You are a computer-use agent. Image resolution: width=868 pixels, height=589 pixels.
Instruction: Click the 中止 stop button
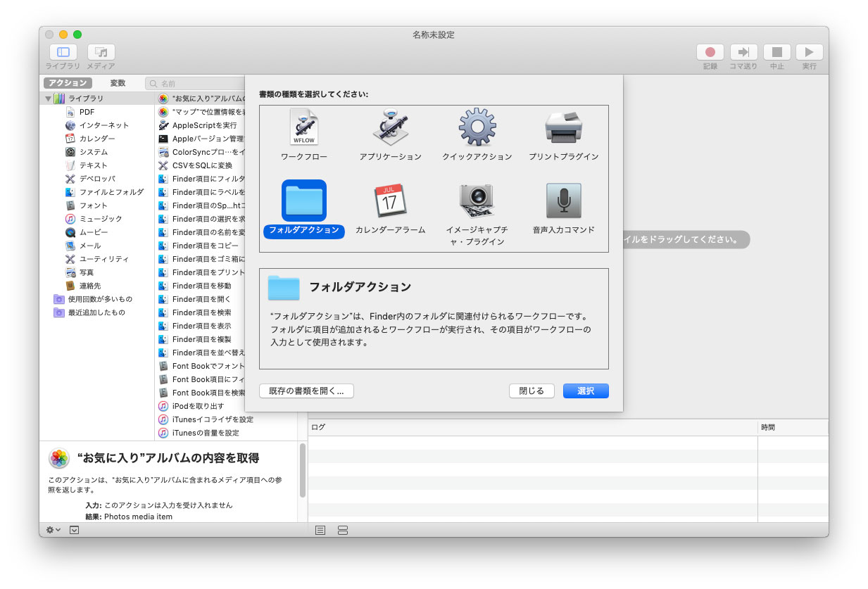click(777, 52)
